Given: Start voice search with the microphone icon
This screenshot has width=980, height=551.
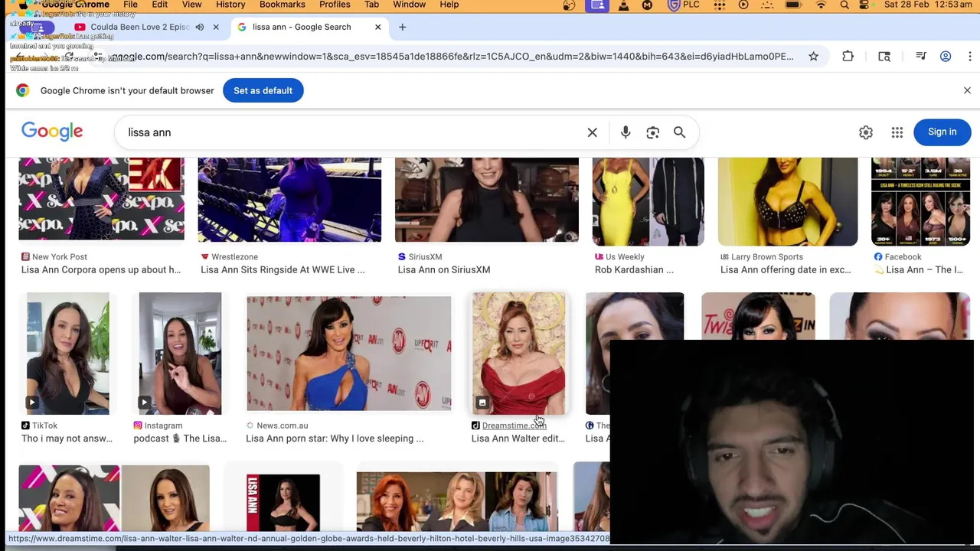Looking at the screenshot, I should point(626,132).
